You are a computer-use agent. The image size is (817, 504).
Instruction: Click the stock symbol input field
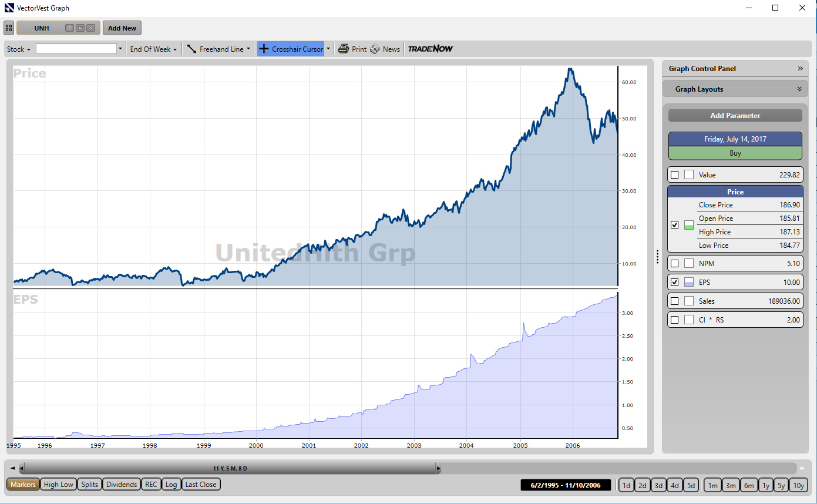[76, 49]
